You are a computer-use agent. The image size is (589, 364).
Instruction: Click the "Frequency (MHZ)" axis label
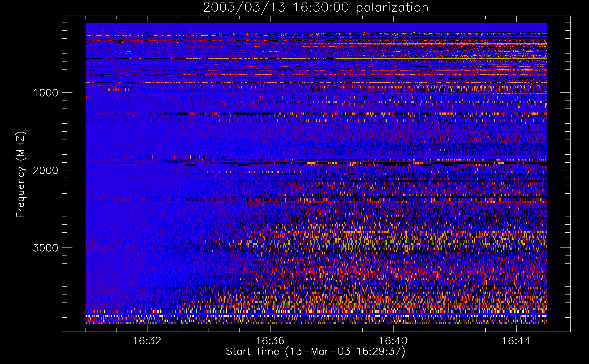[21, 175]
